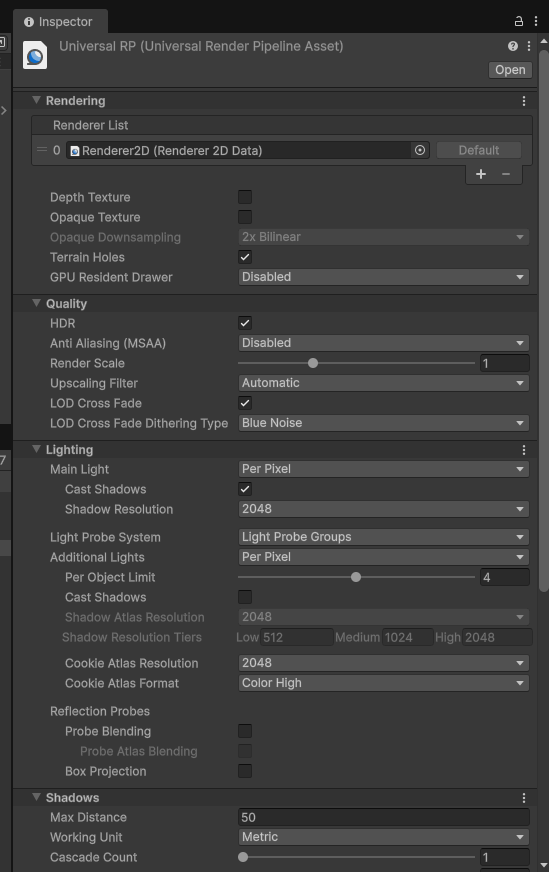The width and height of the screenshot is (549, 872).
Task: Click the Renderer2D list drag handle
Action: point(42,150)
